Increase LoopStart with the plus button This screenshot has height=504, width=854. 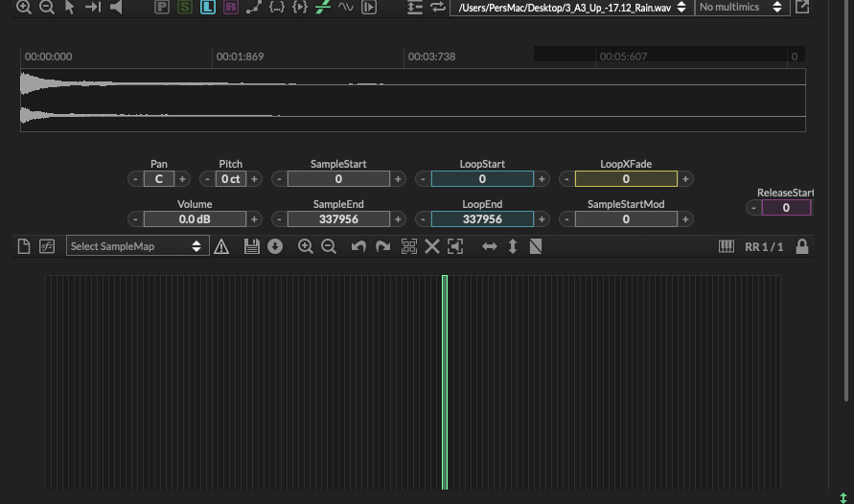pos(542,179)
